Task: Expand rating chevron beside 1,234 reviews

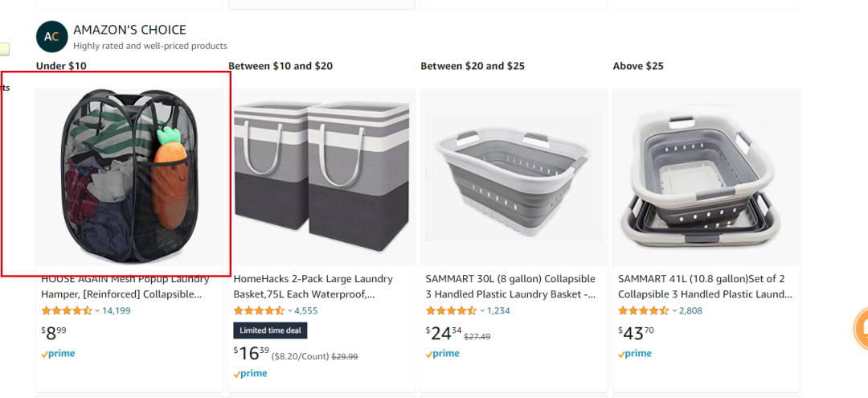Action: pyautogui.click(x=482, y=310)
